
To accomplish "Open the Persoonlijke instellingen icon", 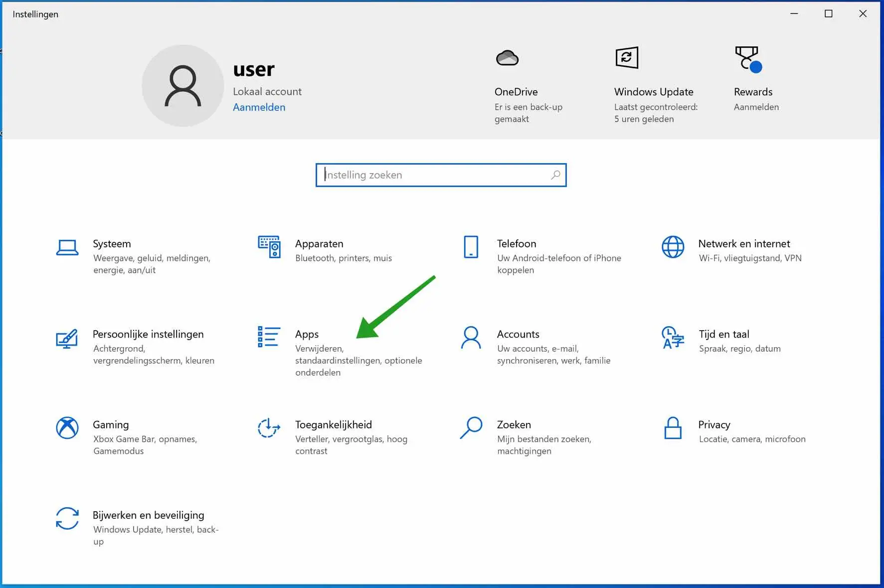I will pyautogui.click(x=67, y=338).
